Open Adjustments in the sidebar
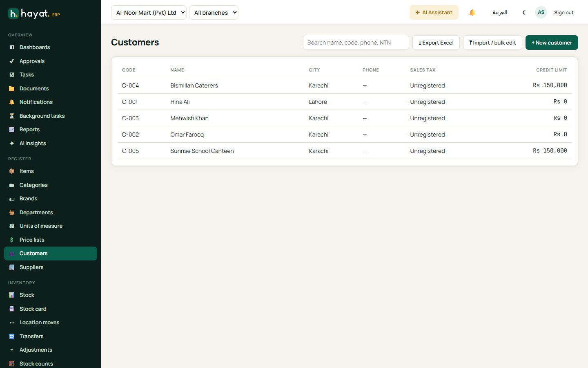588x368 pixels. (x=51, y=350)
